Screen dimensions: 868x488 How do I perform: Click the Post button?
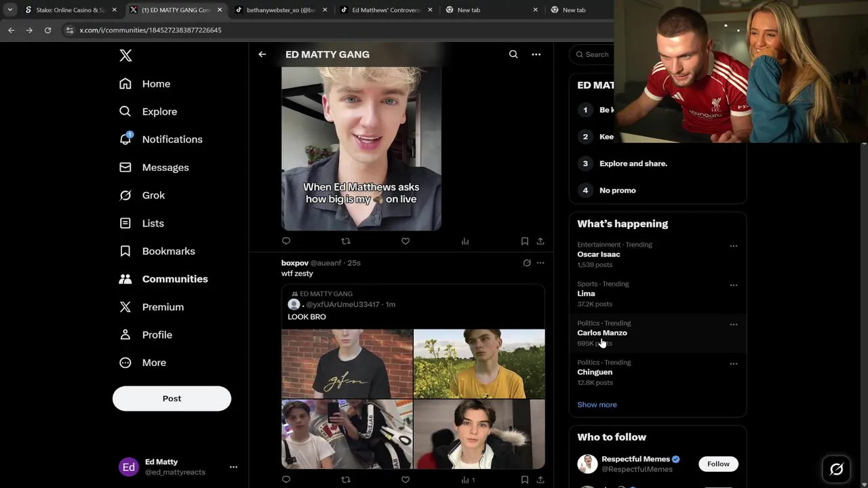coord(172,399)
